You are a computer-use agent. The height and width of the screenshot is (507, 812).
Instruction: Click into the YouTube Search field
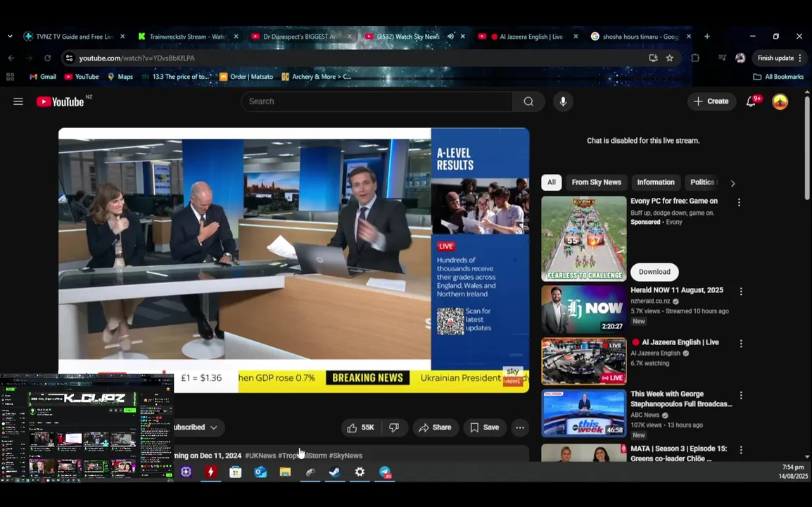(x=376, y=101)
